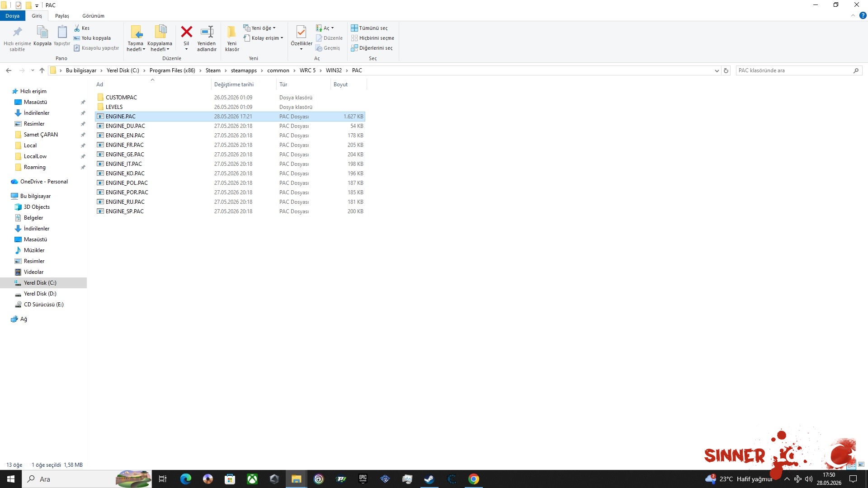
Task: Select all items with Tümünü seç
Action: click(369, 28)
